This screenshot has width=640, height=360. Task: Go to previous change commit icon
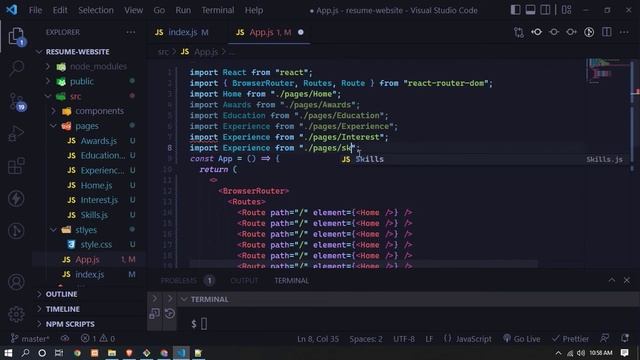click(x=537, y=32)
